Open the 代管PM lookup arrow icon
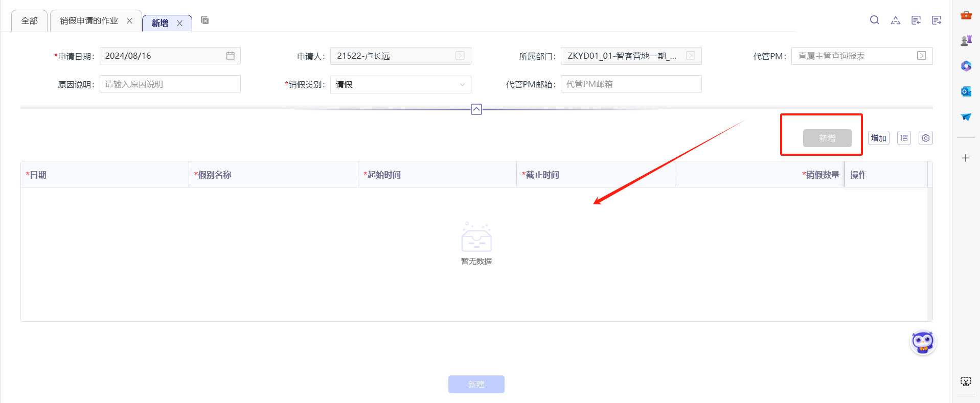This screenshot has height=403, width=980. (921, 56)
